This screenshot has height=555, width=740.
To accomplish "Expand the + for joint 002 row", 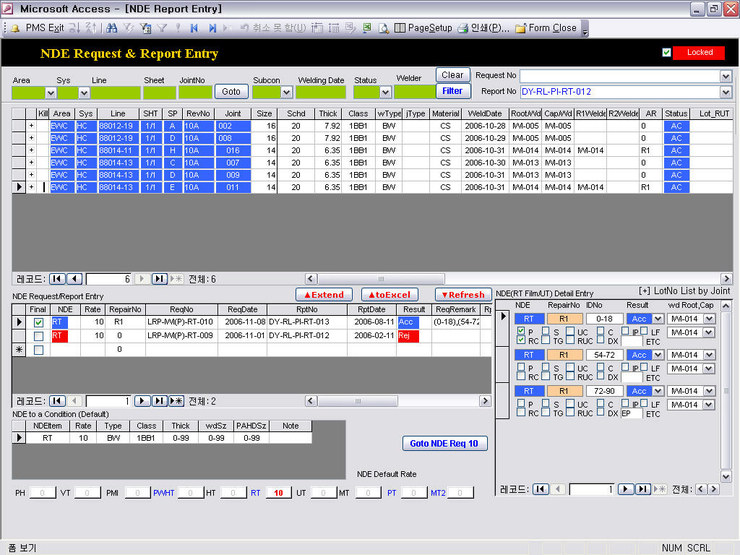I will (x=31, y=126).
